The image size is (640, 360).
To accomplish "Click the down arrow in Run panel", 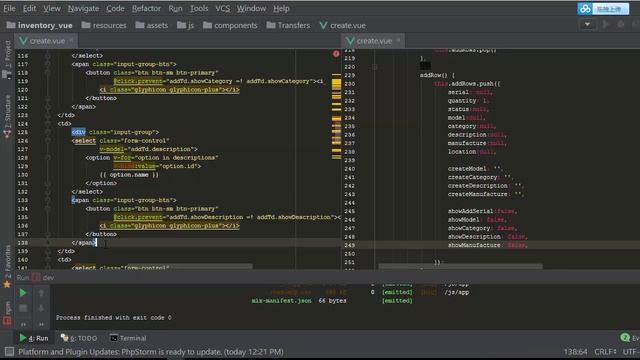I will (x=41, y=308).
